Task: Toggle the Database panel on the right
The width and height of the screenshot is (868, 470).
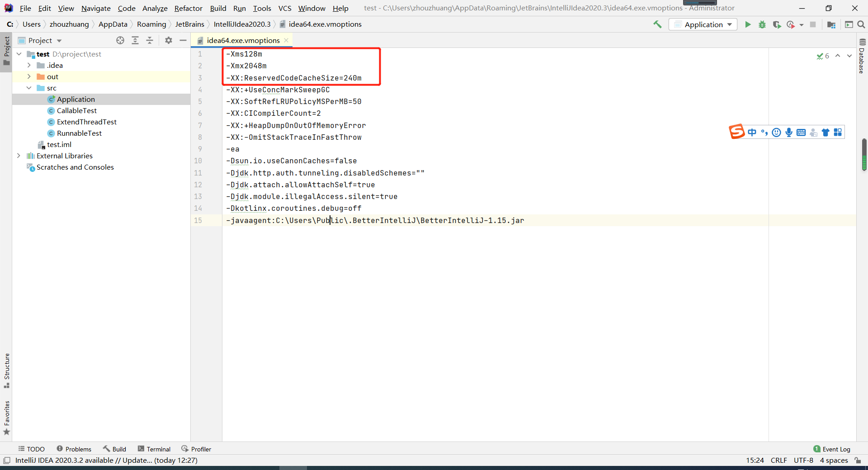Action: pyautogui.click(x=862, y=59)
